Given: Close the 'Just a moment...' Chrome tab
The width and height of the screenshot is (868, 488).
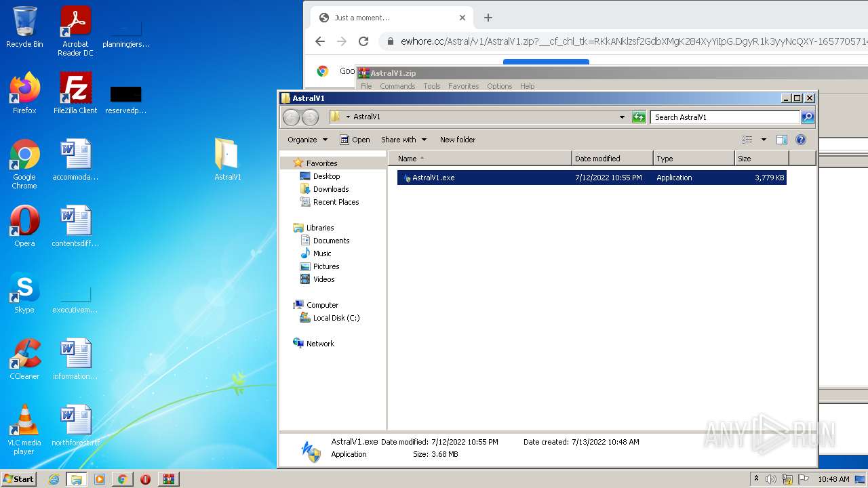Looking at the screenshot, I should click(462, 18).
